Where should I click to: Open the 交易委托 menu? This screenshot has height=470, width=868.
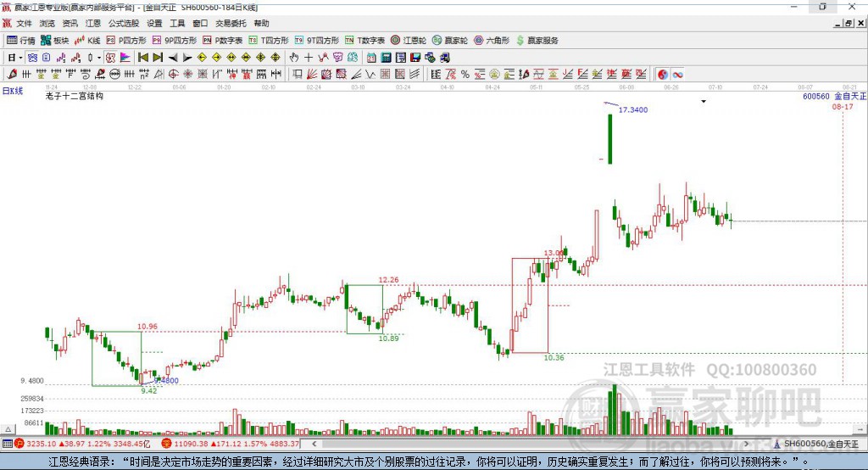pos(231,23)
